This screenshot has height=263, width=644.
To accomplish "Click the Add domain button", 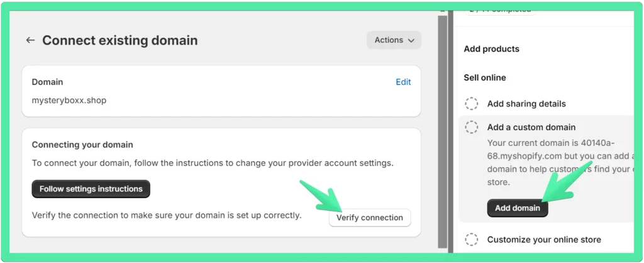I will point(518,208).
